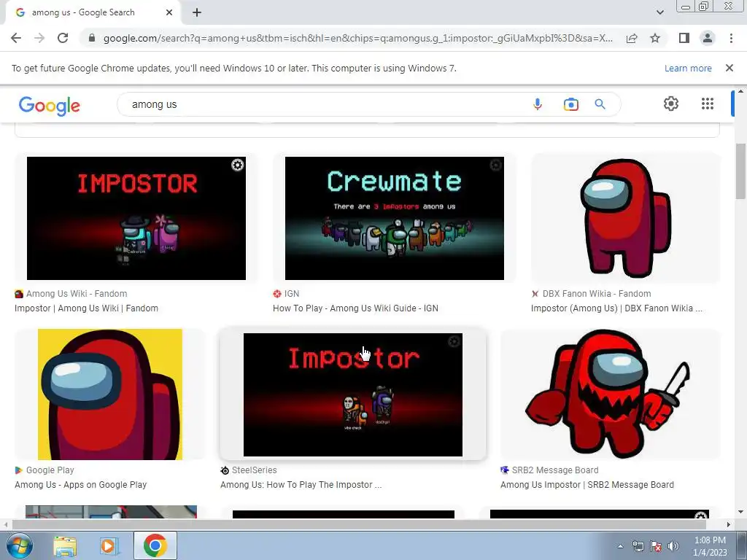Click the vertical scrollbar thumb
This screenshot has height=560, width=747.
point(740,171)
